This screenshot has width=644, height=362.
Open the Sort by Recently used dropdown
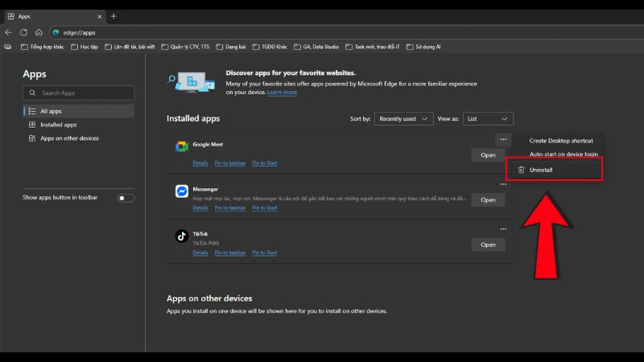[403, 118]
